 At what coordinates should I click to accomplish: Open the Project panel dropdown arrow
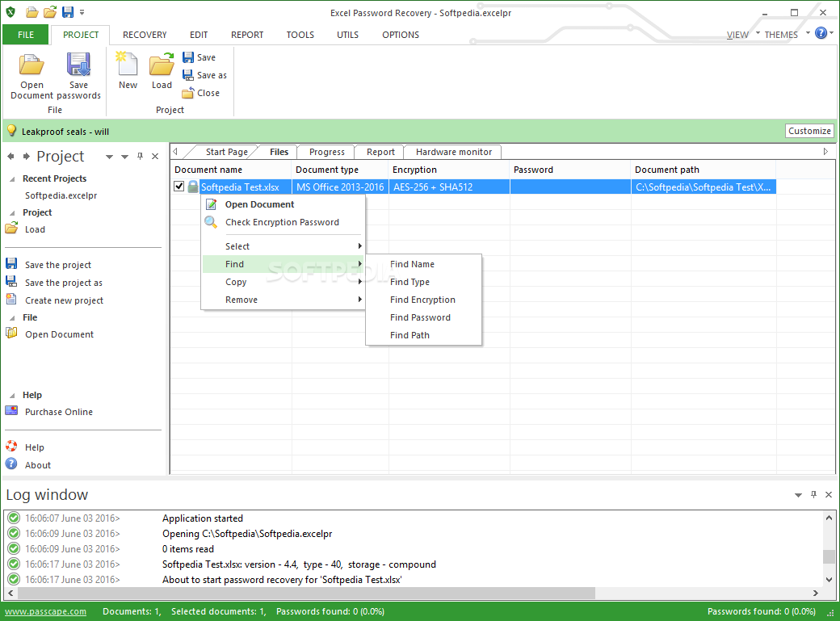pyautogui.click(x=109, y=157)
